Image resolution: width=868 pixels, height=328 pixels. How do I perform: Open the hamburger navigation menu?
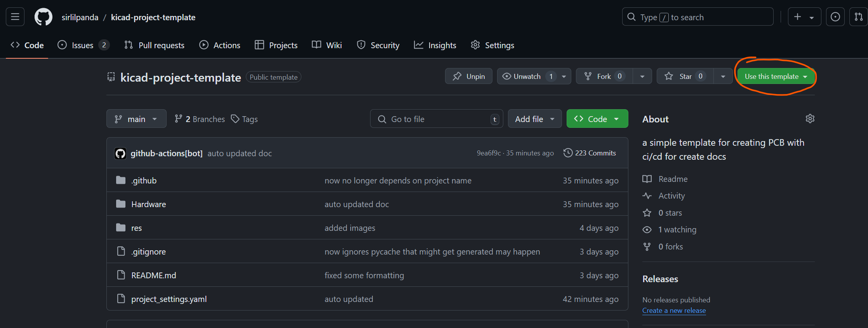click(15, 17)
